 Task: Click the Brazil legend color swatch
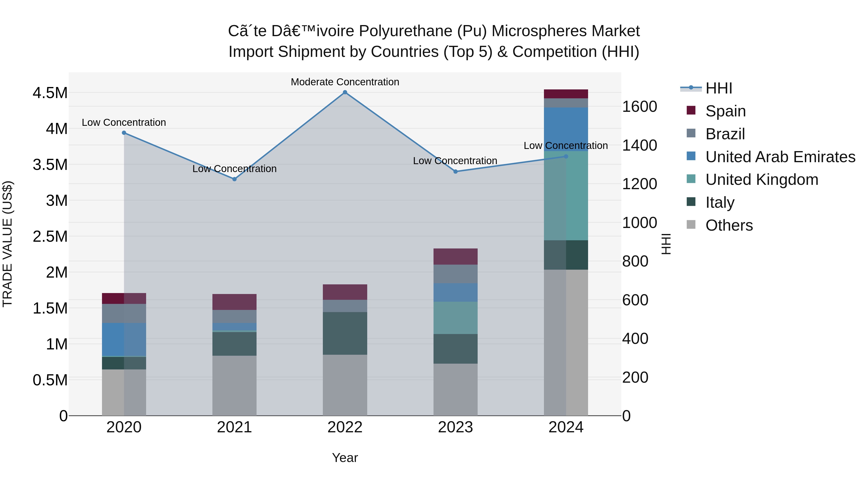691,133
